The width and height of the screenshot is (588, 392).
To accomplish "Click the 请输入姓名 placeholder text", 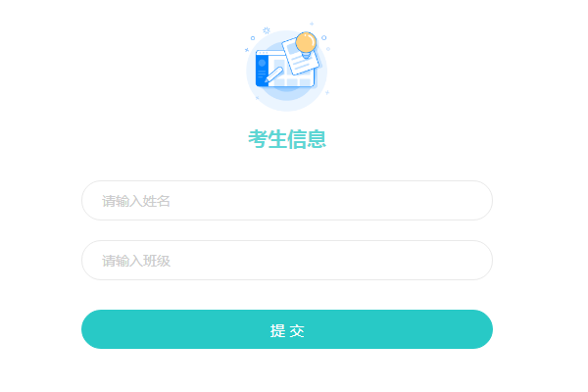I will tap(136, 201).
